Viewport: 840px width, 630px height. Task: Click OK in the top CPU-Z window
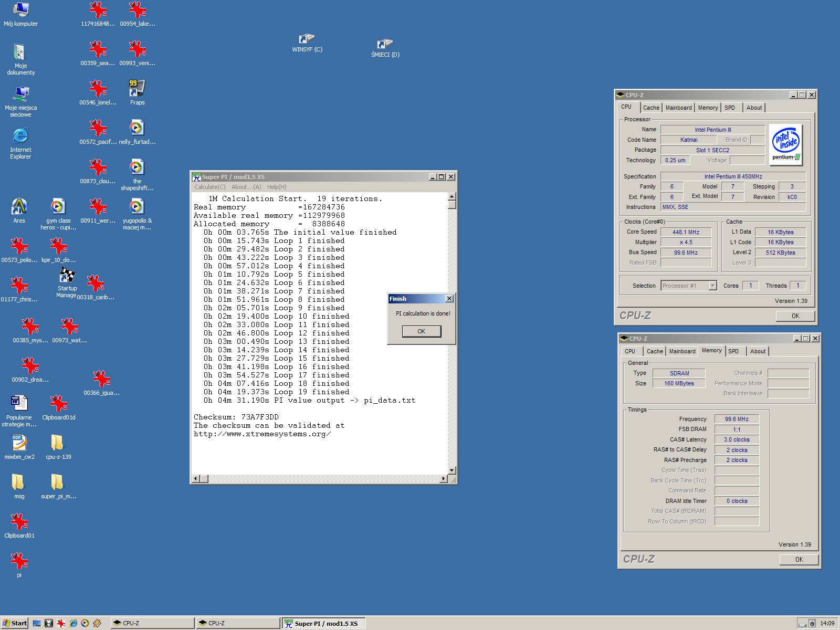click(x=795, y=316)
